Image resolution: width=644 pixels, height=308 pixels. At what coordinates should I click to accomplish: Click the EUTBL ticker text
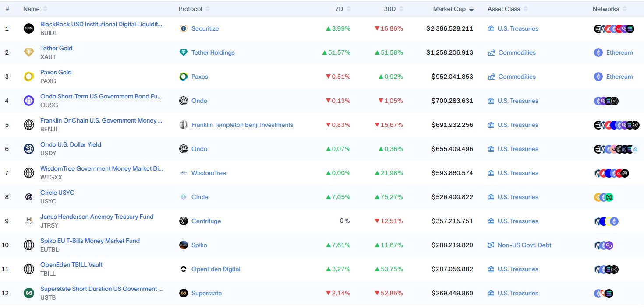coord(50,249)
